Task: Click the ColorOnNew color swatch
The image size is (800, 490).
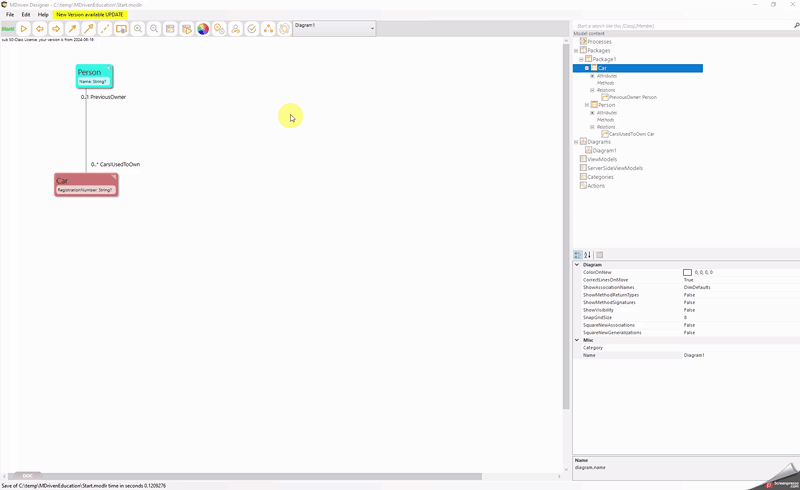Action: 688,272
